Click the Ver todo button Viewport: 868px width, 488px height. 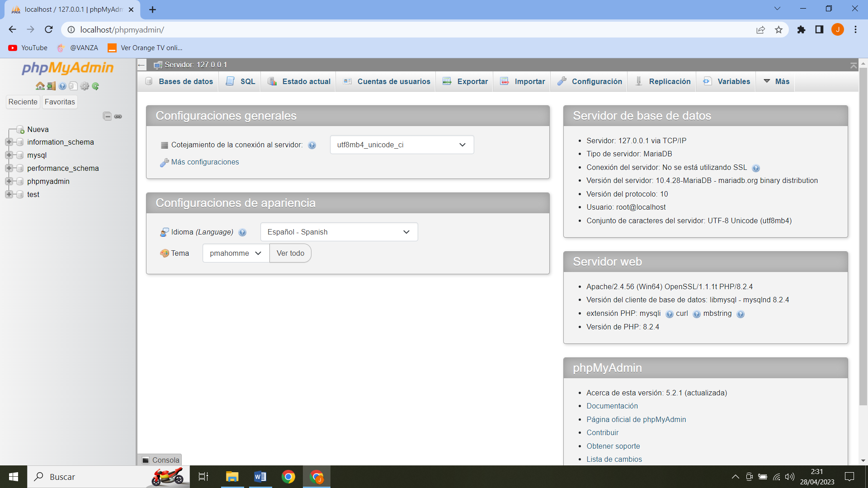[290, 253]
